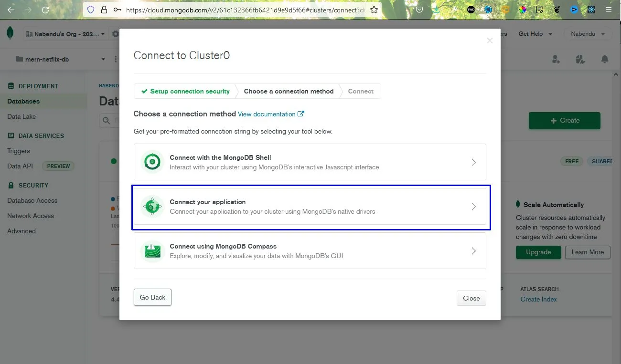Click the Close button
This screenshot has width=621, height=364.
[x=471, y=298]
